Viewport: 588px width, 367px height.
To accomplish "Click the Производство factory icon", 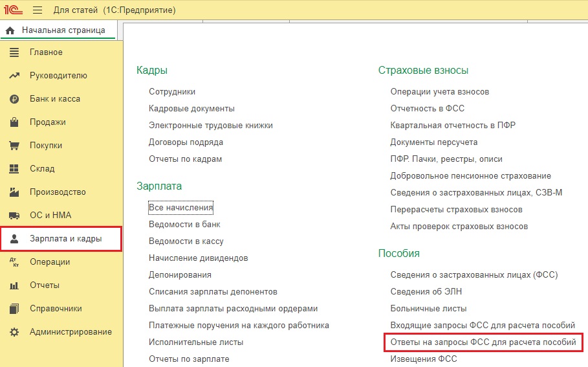I will pyautogui.click(x=14, y=192).
